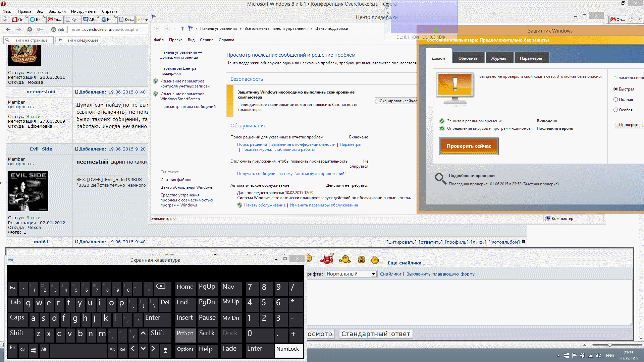Screen dimensions: 644x362
Task: Open the Сервис menu in Control Panel
Action: 206,40
